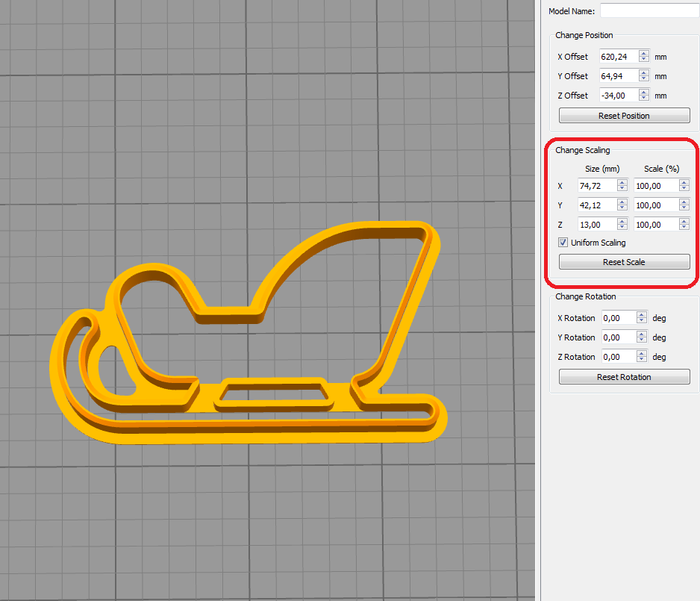The image size is (700, 601).
Task: Increase Z Offset with up arrow
Action: 644,92
